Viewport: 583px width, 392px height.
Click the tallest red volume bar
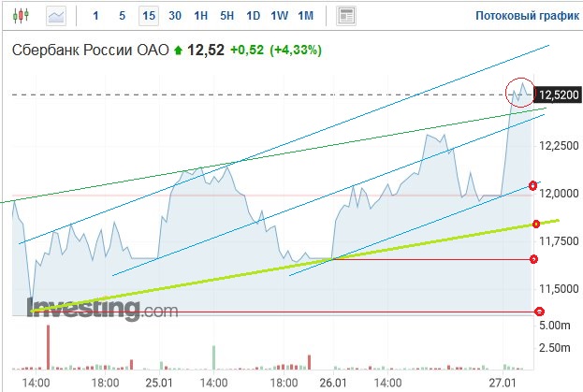coord(48,347)
